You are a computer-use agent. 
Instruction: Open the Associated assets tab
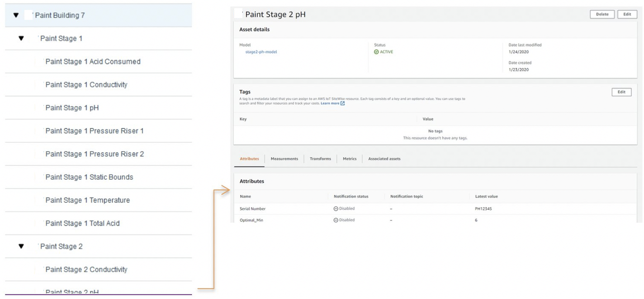pyautogui.click(x=384, y=159)
